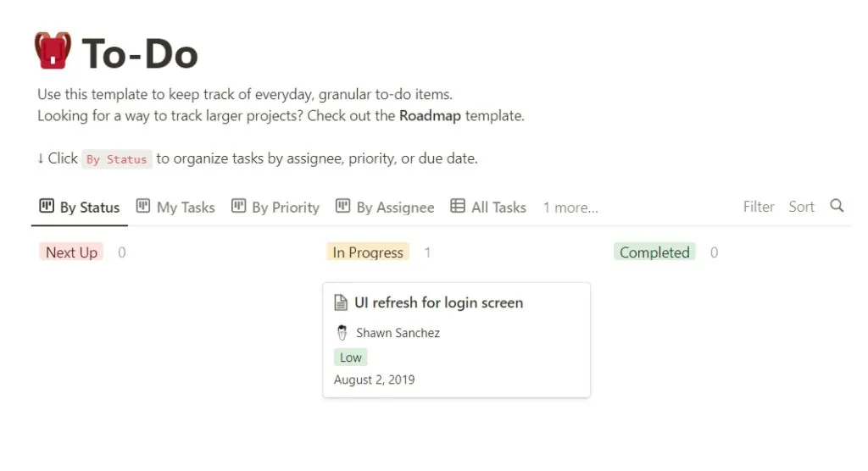
Task: Click the yellow In Progress column label
Action: pos(368,252)
